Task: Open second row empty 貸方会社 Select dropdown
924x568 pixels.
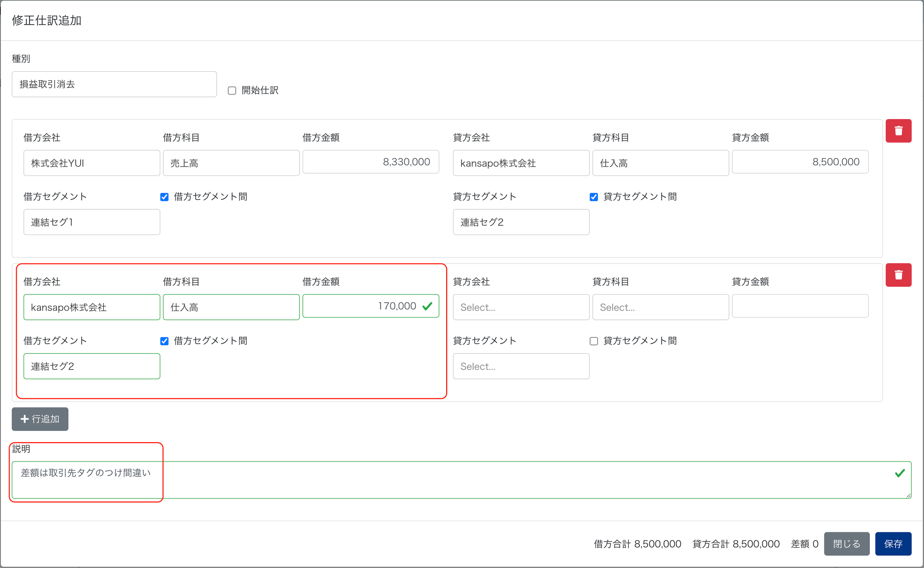Action: point(521,307)
